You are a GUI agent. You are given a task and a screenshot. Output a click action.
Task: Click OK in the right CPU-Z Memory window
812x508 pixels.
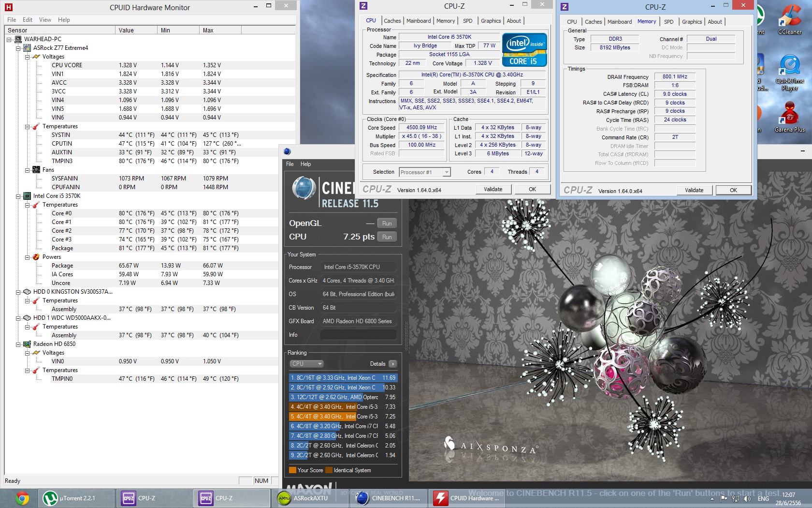[733, 190]
